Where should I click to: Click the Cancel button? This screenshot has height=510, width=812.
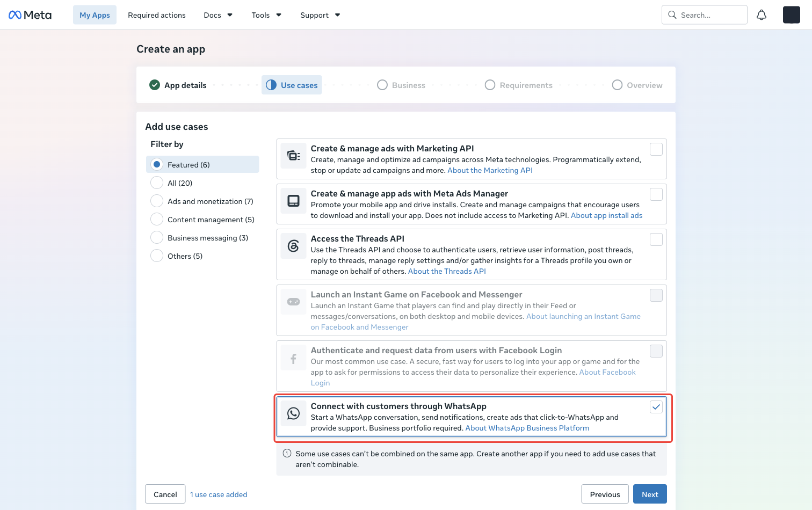(165, 494)
